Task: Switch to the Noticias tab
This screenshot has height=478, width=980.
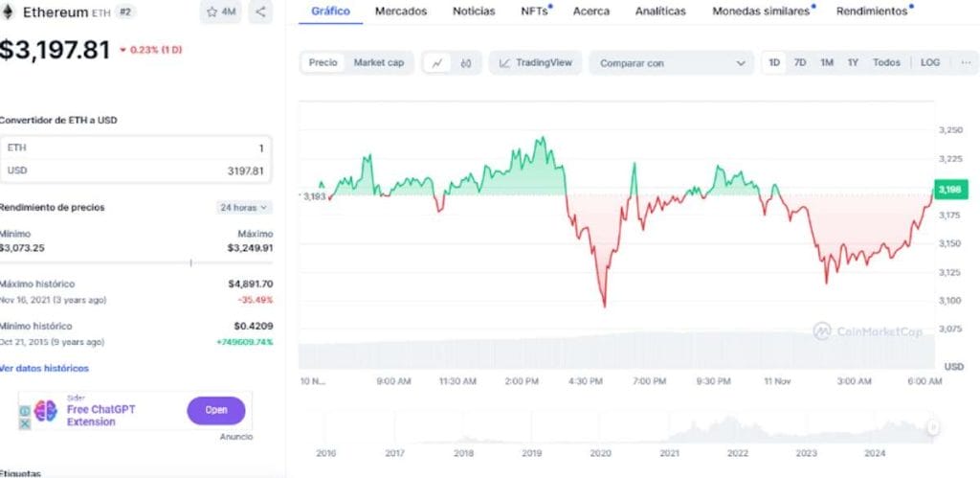Action: pyautogui.click(x=474, y=11)
